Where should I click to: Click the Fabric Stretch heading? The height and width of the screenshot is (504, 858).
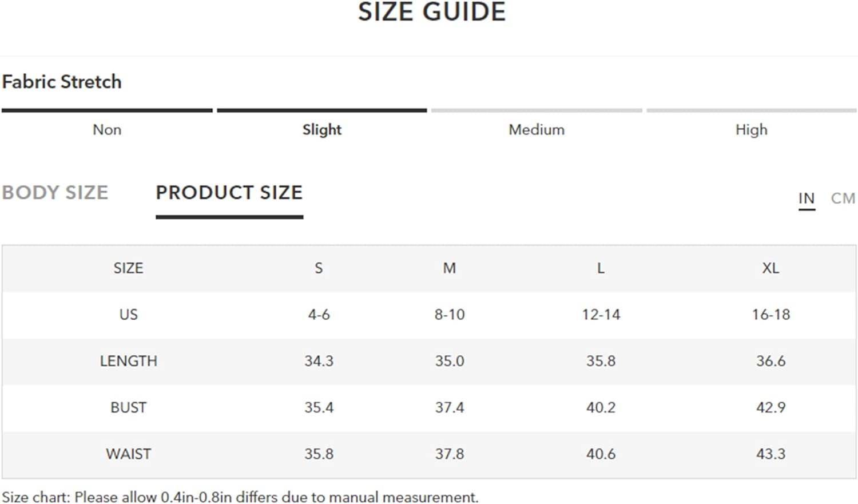click(x=62, y=82)
